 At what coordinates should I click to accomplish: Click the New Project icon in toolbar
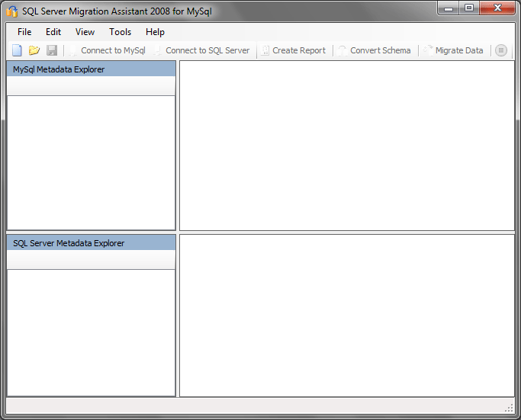click(x=17, y=50)
